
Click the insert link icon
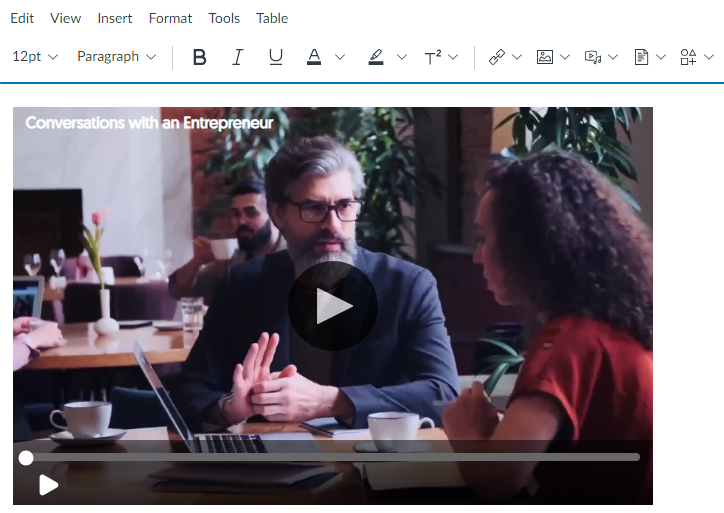tap(497, 57)
